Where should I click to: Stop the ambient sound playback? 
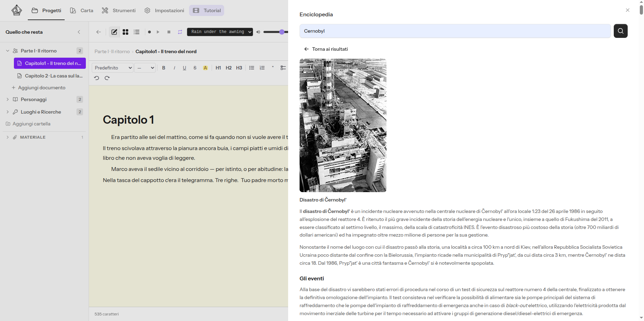(169, 32)
